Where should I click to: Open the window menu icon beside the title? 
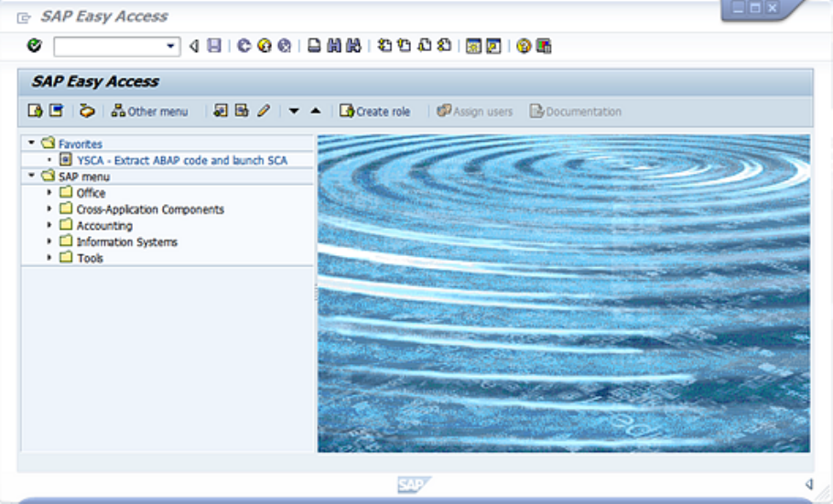(24, 18)
